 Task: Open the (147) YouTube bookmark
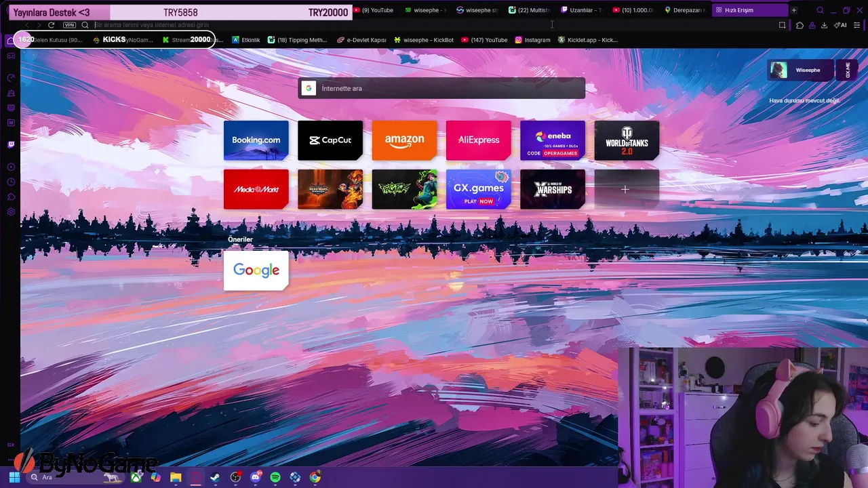click(484, 40)
